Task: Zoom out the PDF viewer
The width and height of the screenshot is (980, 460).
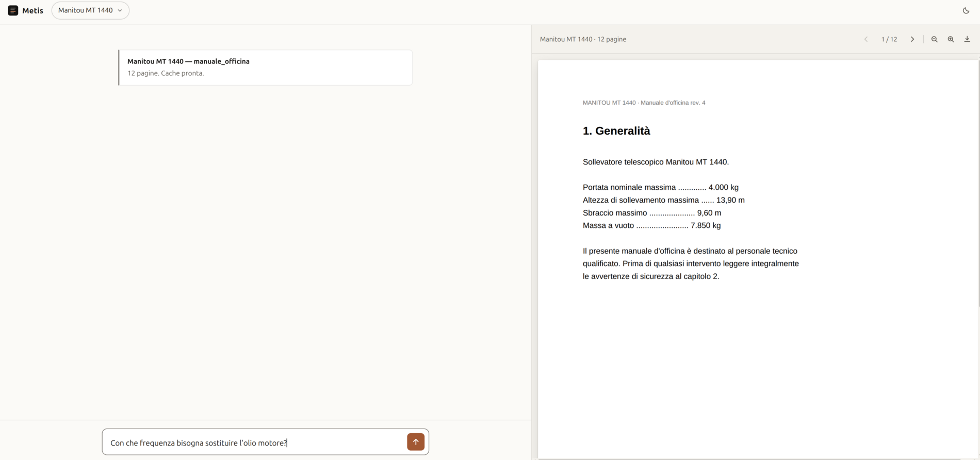Action: coord(935,39)
